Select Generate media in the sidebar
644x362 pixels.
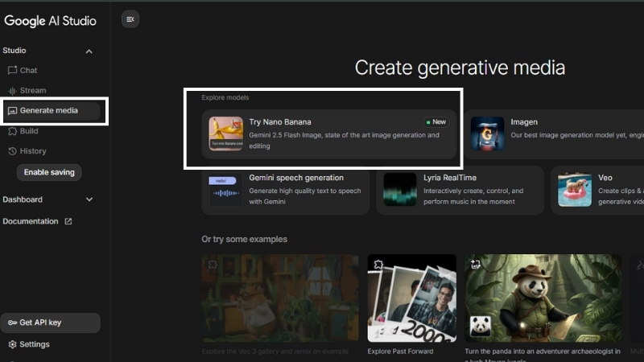50,111
